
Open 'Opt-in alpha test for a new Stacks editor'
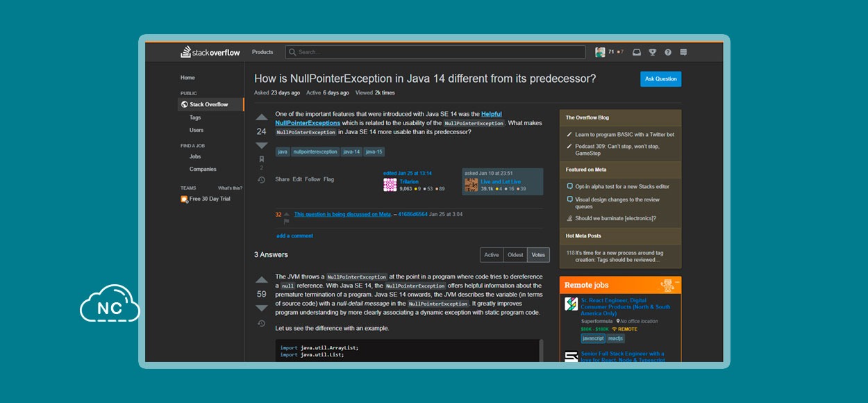click(622, 186)
